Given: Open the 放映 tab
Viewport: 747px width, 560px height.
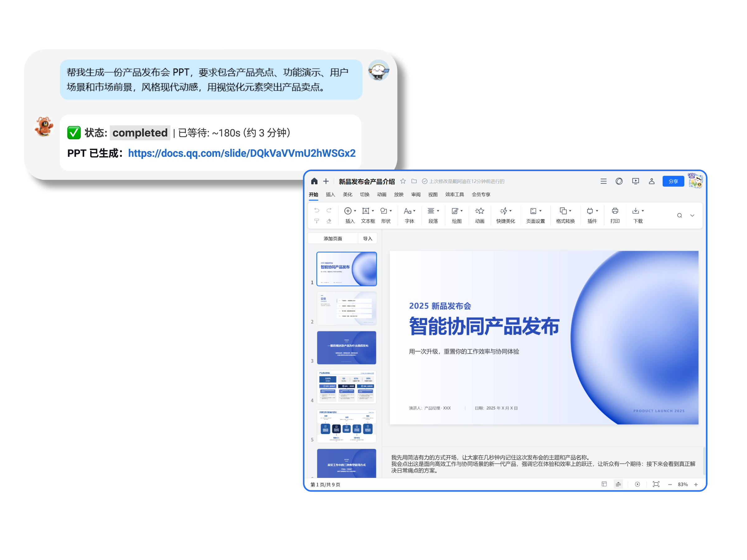Looking at the screenshot, I should pyautogui.click(x=398, y=194).
